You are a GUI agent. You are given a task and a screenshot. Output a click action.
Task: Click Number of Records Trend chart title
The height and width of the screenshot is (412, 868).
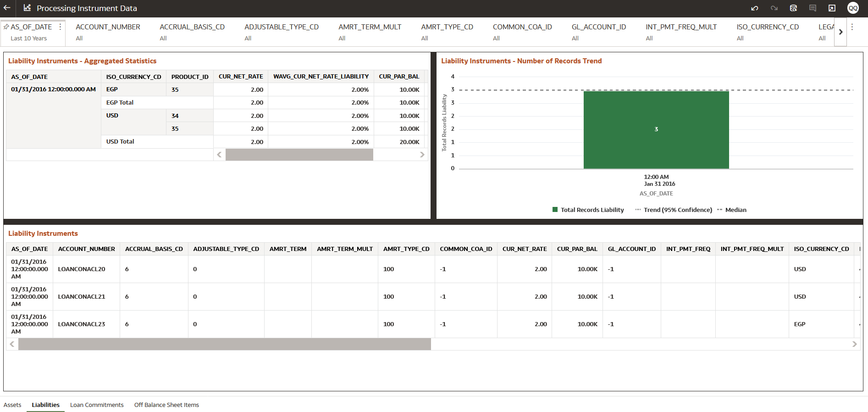(521, 61)
